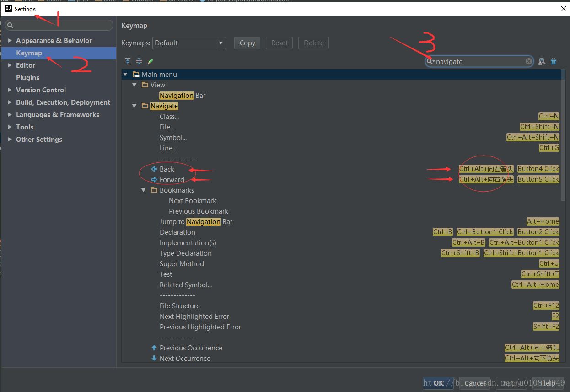570x392 pixels.
Task: Collapse the Bookmarks folder
Action: pyautogui.click(x=143, y=190)
